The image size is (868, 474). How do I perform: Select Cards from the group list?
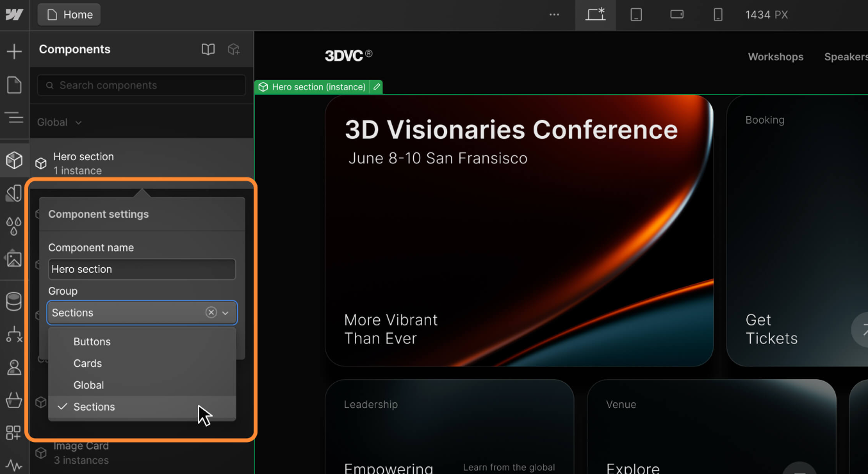point(142,363)
